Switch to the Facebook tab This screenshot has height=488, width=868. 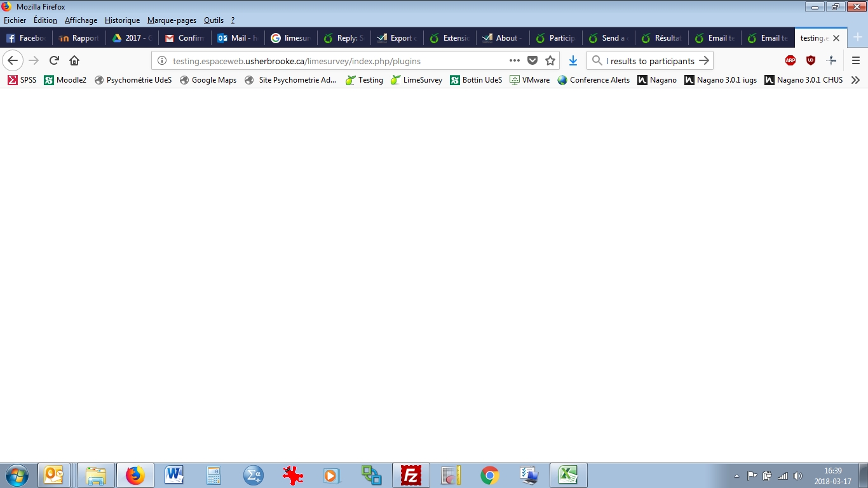[x=27, y=38]
